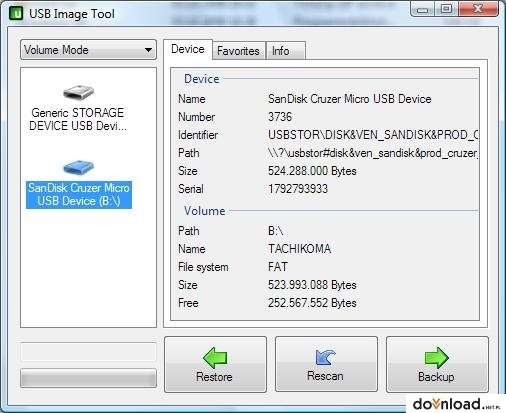Click device name value SanDisk Cruzer Micro USB Device

[x=350, y=99]
